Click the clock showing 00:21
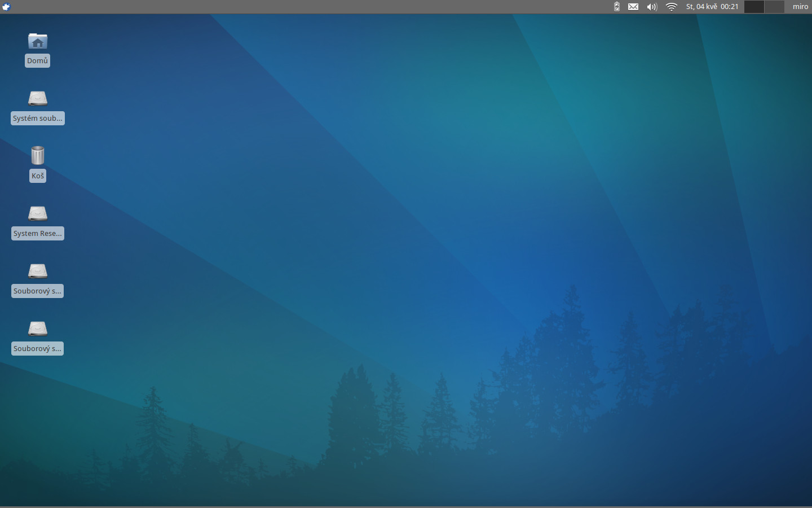The image size is (812, 508). (729, 7)
